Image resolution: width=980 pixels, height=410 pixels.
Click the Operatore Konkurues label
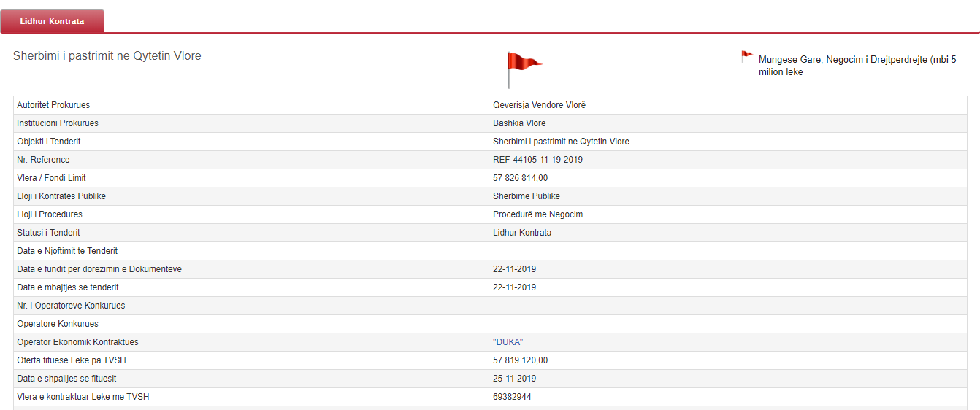58,324
